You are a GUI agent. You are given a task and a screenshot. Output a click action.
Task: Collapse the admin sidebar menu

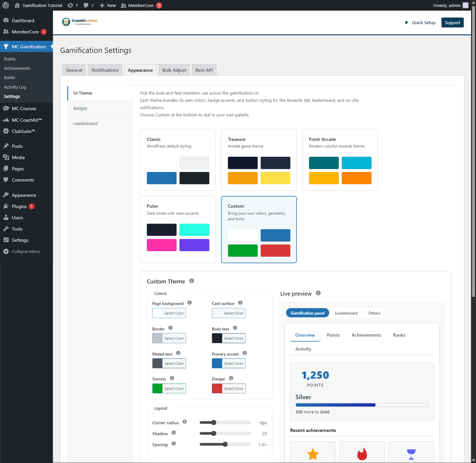point(26,251)
